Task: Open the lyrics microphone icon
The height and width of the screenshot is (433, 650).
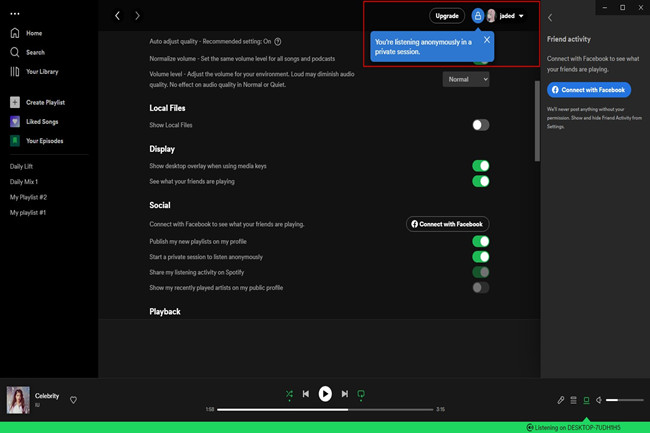Action: coord(560,400)
